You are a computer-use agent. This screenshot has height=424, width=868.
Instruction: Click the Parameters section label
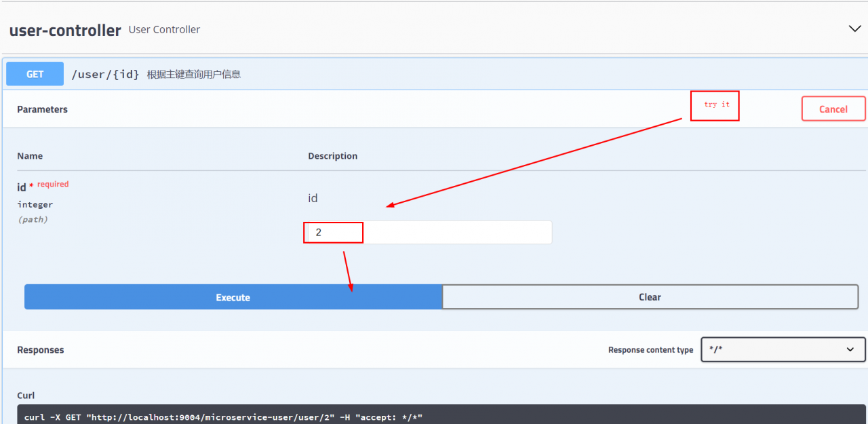42,109
